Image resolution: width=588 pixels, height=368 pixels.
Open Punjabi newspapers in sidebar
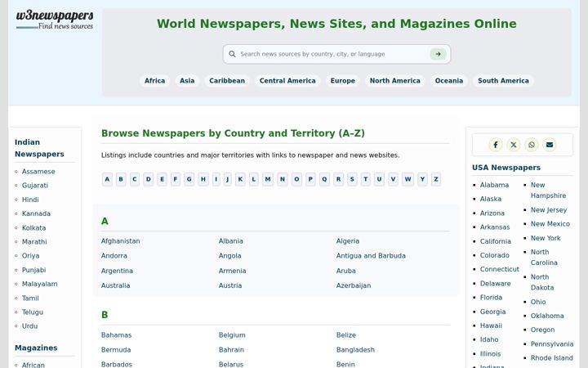pos(33,270)
